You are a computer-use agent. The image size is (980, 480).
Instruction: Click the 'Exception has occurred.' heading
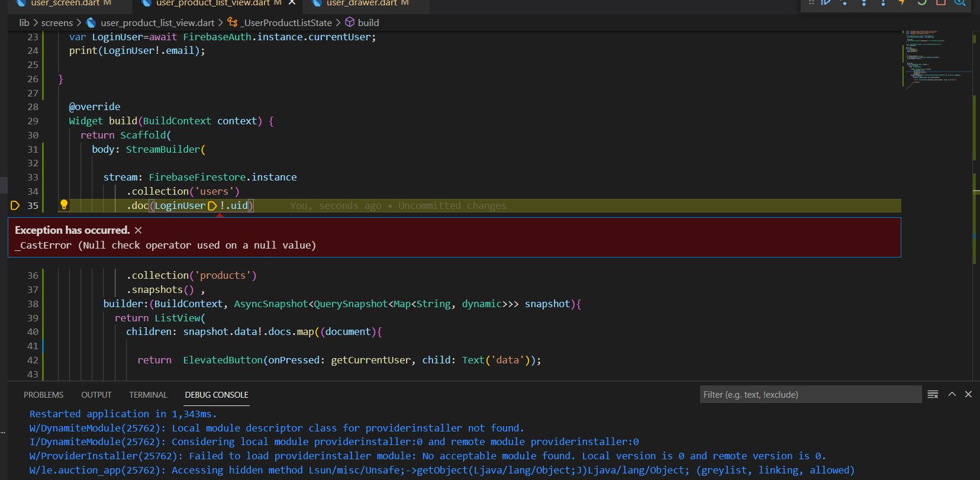72,230
